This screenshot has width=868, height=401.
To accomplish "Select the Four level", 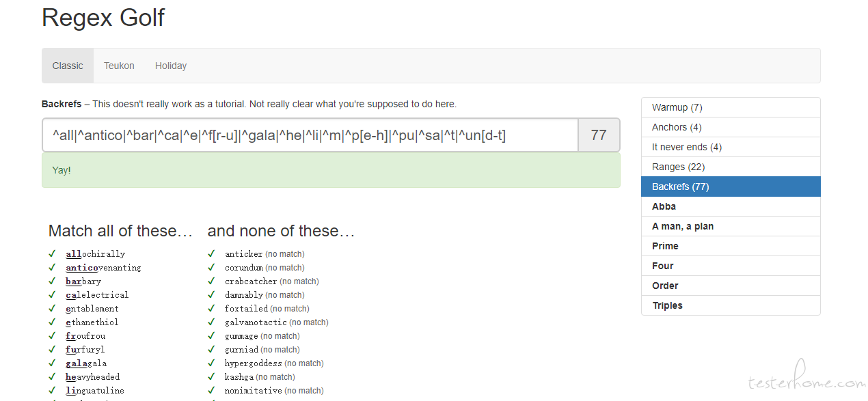I will pyautogui.click(x=731, y=266).
